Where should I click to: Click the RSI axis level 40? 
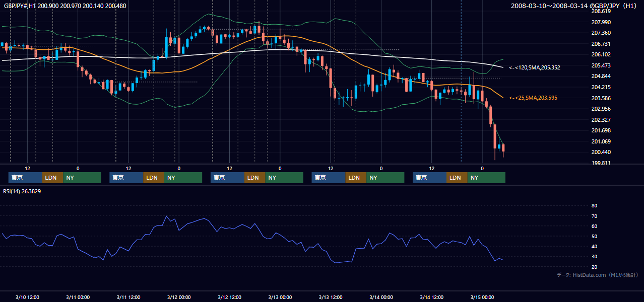[x=594, y=247]
